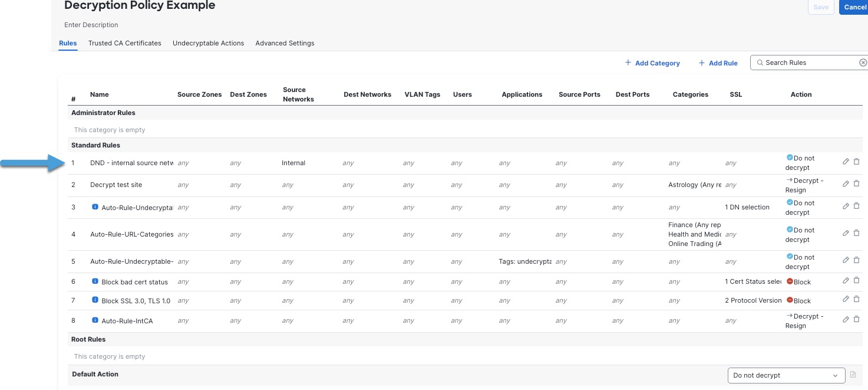Click the edit pencil for rule 1
The image size is (868, 390).
click(846, 162)
